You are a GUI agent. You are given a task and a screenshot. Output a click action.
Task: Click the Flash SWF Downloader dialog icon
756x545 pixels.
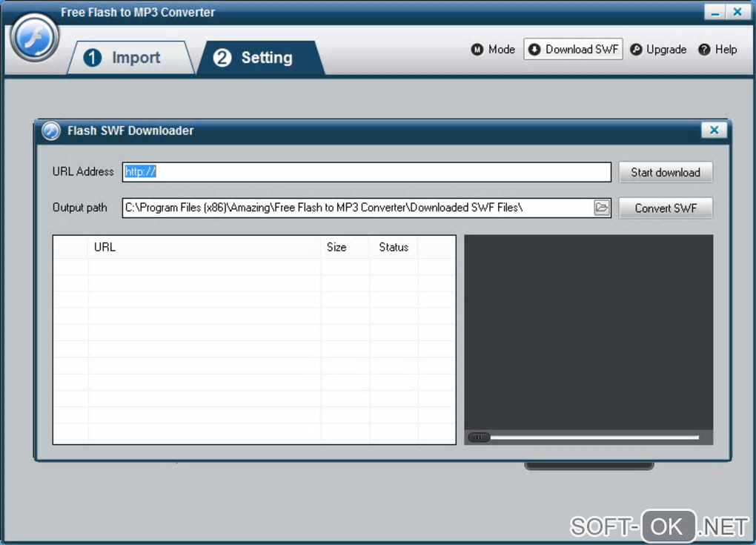click(51, 131)
